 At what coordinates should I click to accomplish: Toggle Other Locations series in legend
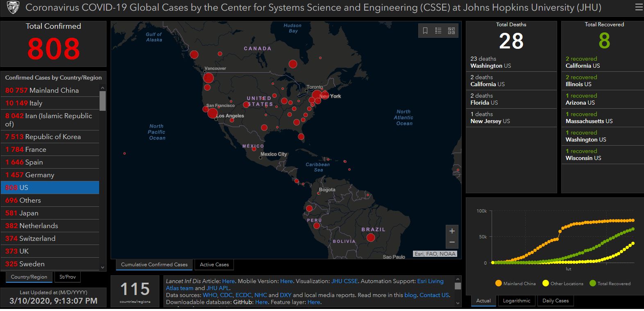click(x=563, y=284)
